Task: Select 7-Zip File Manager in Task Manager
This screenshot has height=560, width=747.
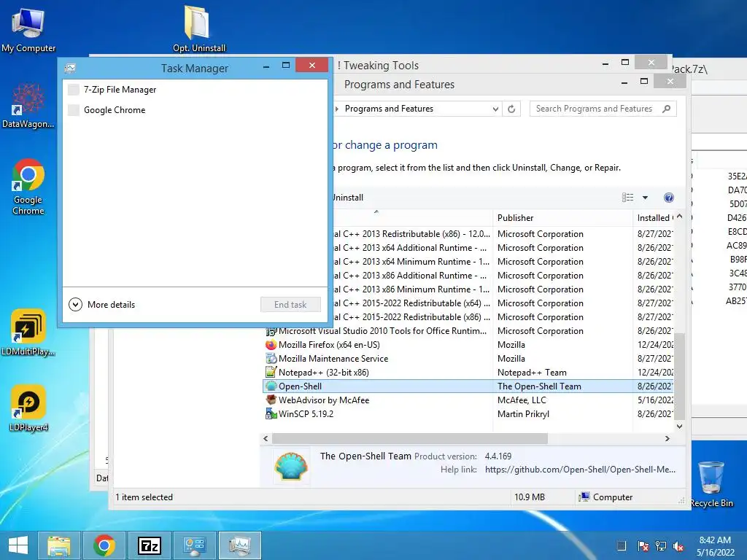Action: tap(196, 90)
